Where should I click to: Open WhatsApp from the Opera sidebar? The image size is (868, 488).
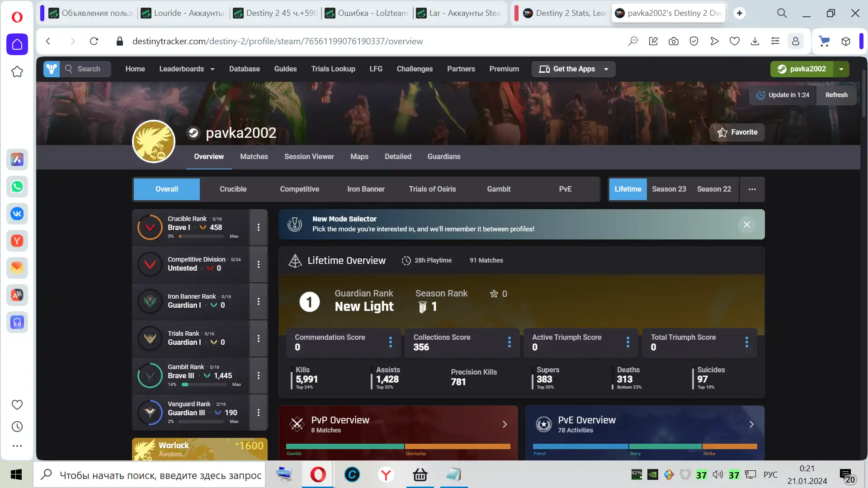coord(17,187)
